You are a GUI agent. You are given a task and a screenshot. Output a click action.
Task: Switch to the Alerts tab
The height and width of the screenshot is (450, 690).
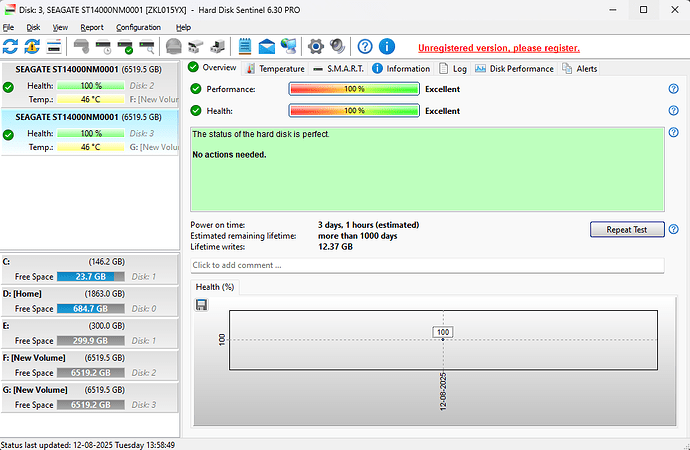click(580, 69)
